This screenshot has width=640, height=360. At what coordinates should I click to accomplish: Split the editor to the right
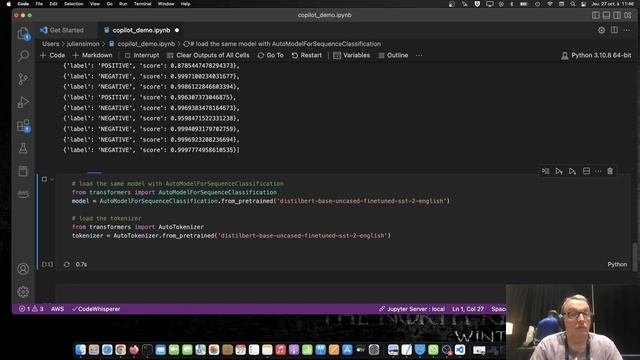[x=614, y=30]
